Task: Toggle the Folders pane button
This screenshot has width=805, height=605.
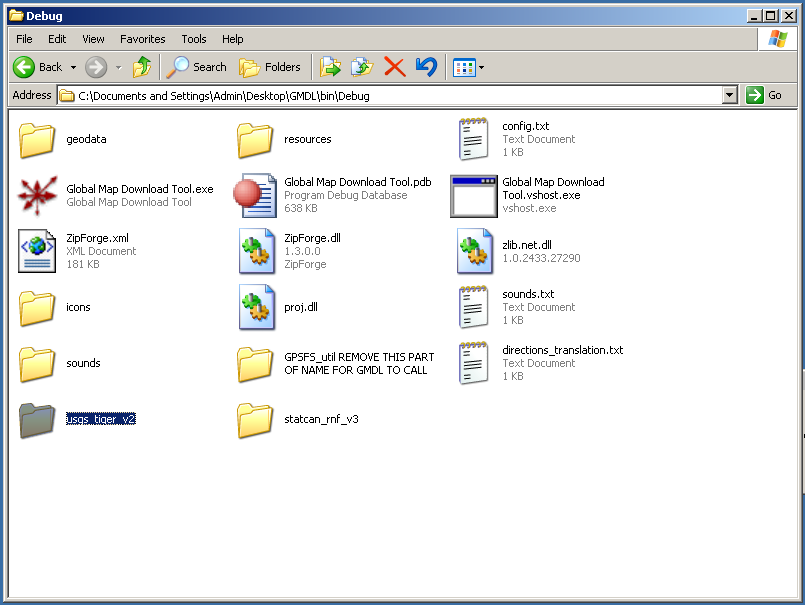Action: (270, 67)
